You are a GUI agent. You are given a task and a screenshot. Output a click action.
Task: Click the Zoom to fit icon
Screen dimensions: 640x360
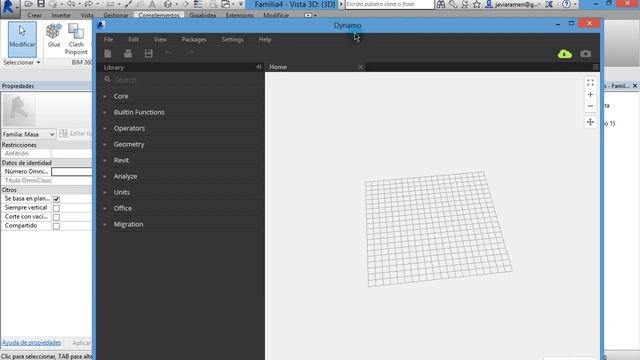point(590,82)
